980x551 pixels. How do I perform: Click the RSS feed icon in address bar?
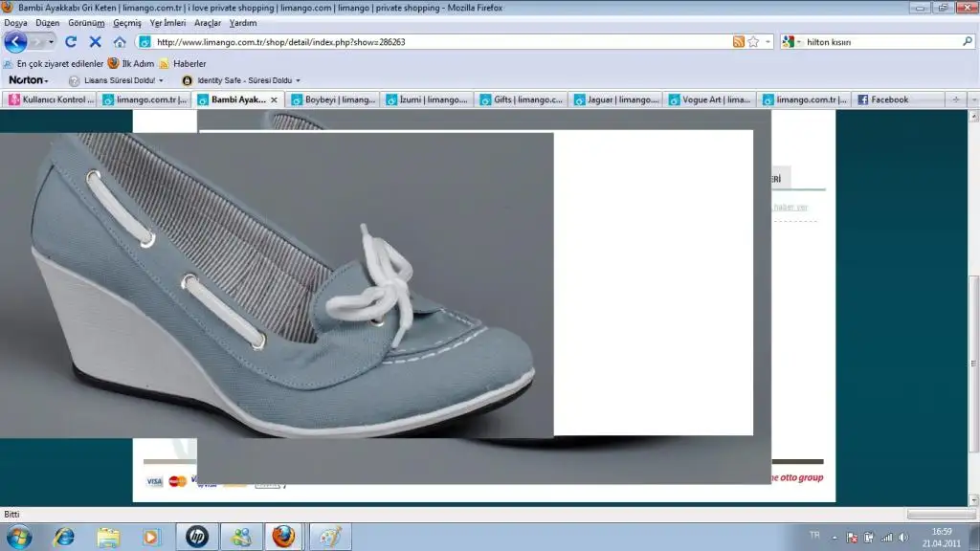(738, 42)
